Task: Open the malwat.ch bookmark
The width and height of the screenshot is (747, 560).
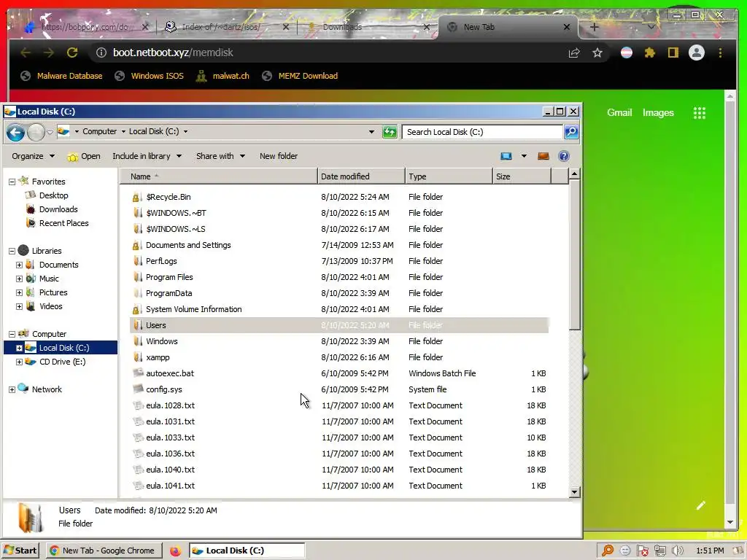Action: 222,76
